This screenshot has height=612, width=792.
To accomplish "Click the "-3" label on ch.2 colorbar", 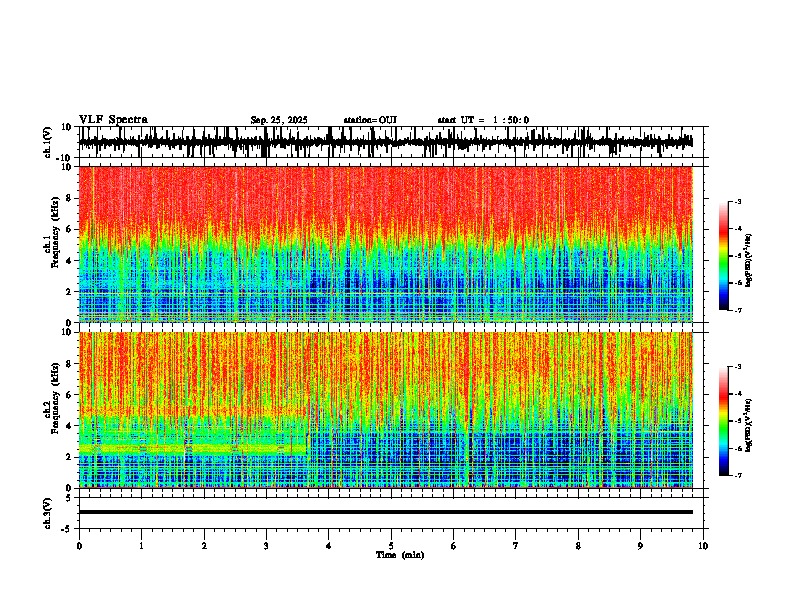I will [x=738, y=367].
